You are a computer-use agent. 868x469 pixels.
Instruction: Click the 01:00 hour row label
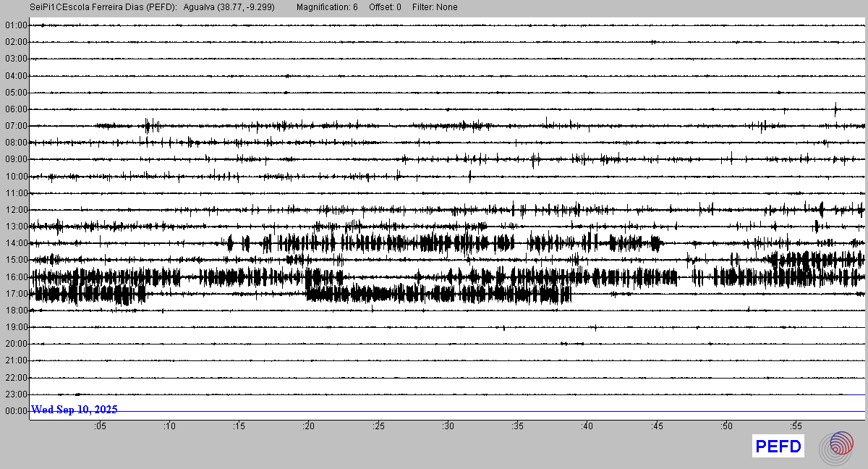16,25
